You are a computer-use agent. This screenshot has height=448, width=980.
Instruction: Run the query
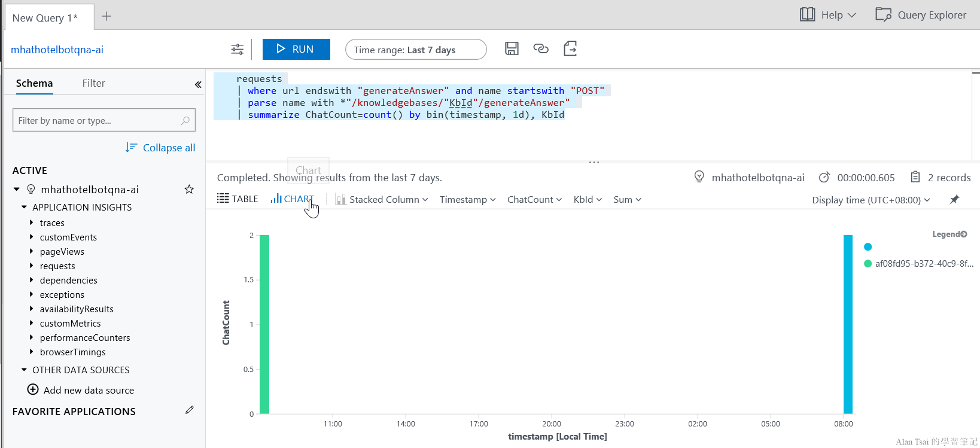coord(296,49)
